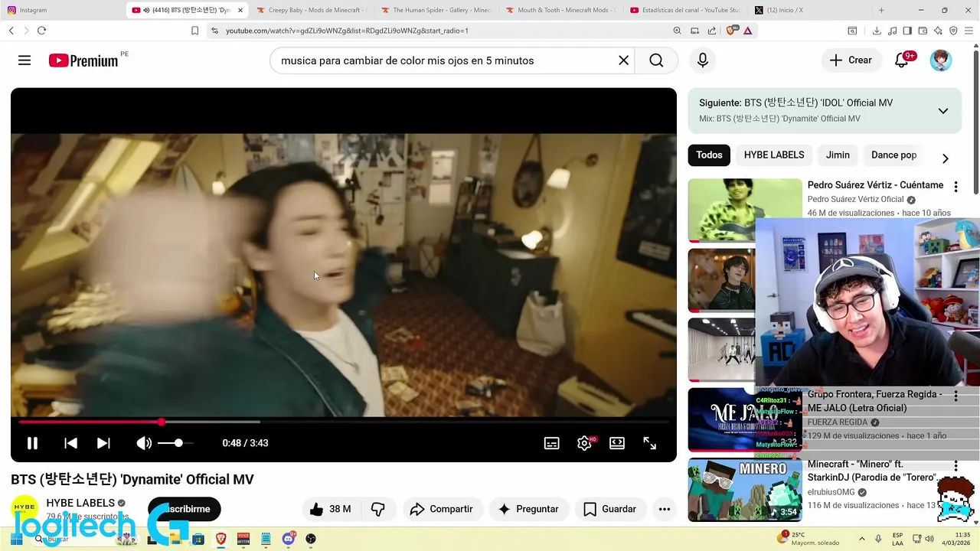
Task: Open the HYBE LABELS channel name link
Action: pos(80,503)
